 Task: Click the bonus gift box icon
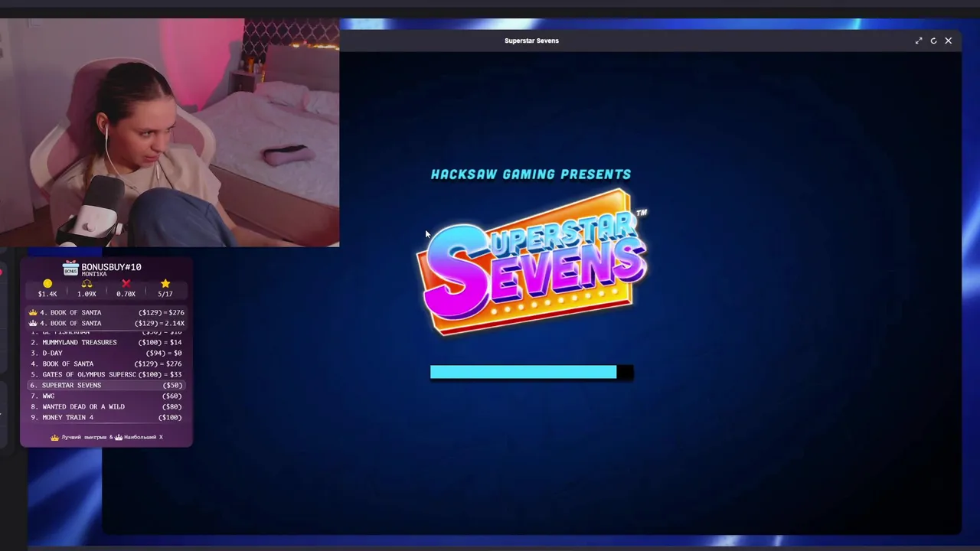(70, 269)
